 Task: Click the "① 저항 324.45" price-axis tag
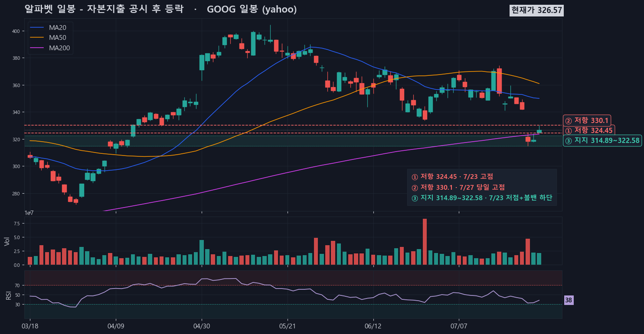[589, 130]
